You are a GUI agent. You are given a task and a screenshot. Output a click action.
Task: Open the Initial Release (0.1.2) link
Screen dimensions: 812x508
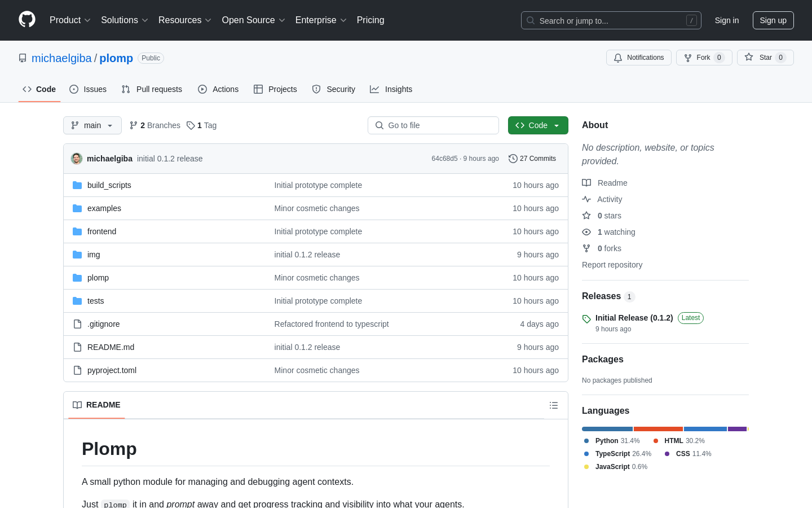634,318
